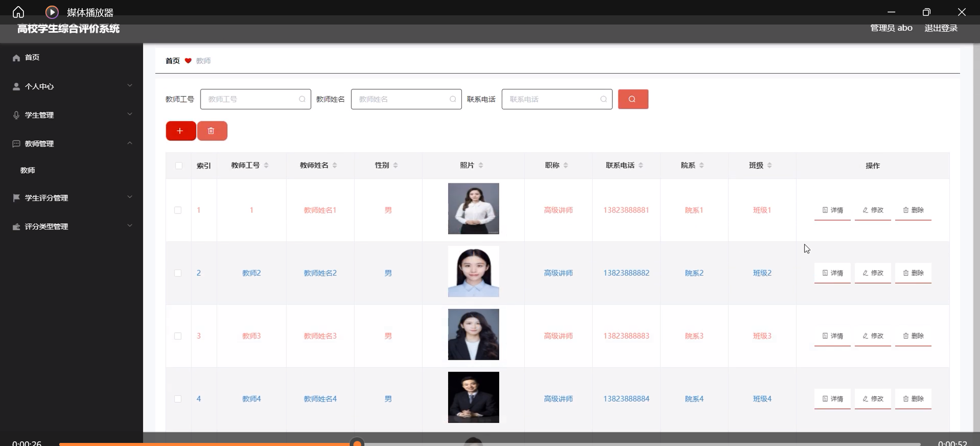Image resolution: width=980 pixels, height=446 pixels.
Task: Click 修改 for 教师姓名1
Action: click(x=873, y=210)
